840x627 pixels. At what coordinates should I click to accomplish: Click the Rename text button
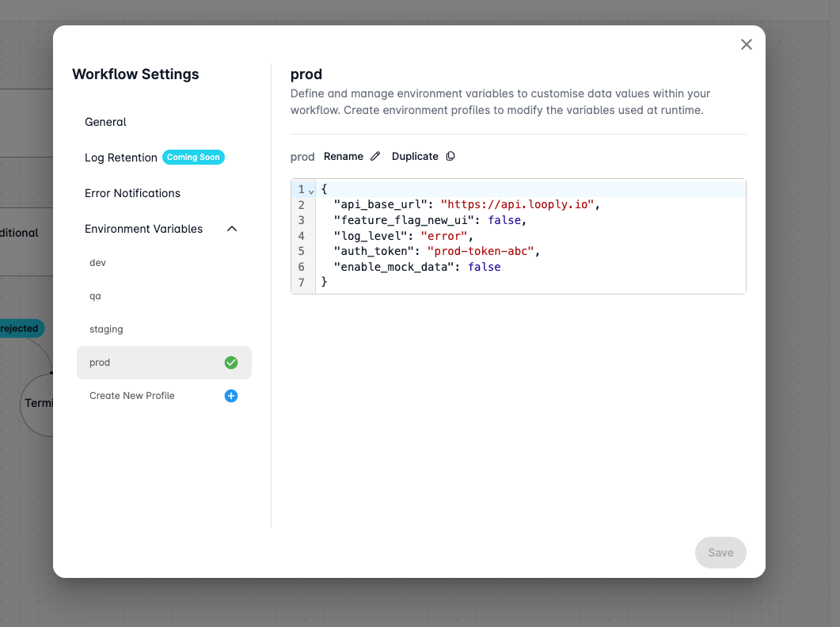coord(344,157)
